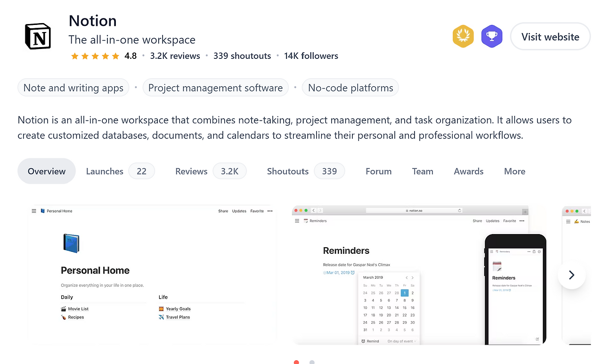Viewport: 603px width, 364px height.
Task: Open the Launches tab
Action: click(105, 171)
